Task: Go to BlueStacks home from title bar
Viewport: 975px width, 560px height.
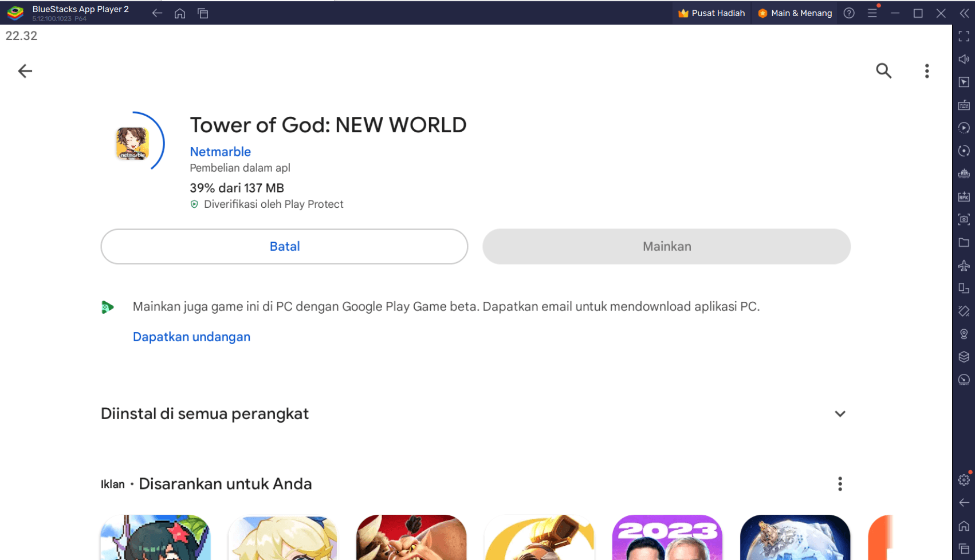Action: click(x=180, y=13)
